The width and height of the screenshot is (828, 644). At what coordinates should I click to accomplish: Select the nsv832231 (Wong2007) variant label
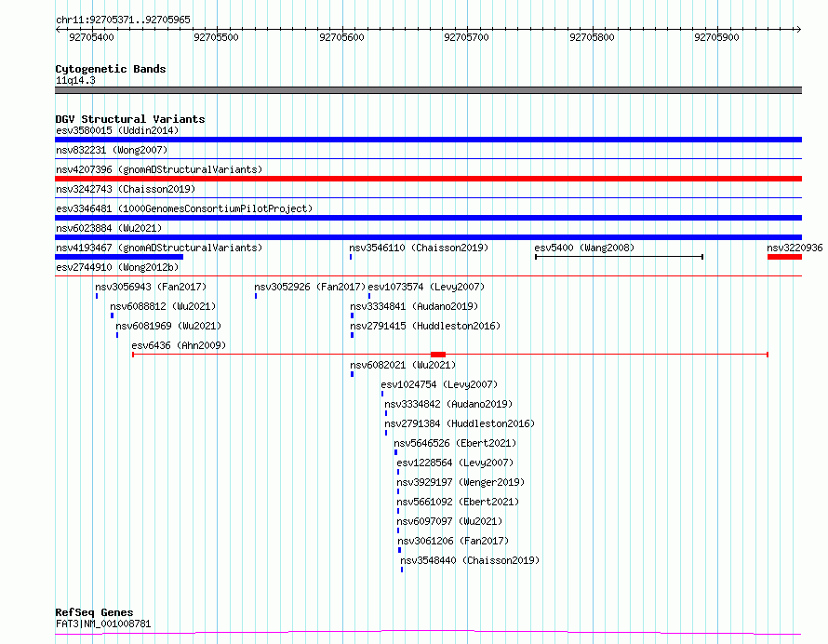click(x=112, y=150)
